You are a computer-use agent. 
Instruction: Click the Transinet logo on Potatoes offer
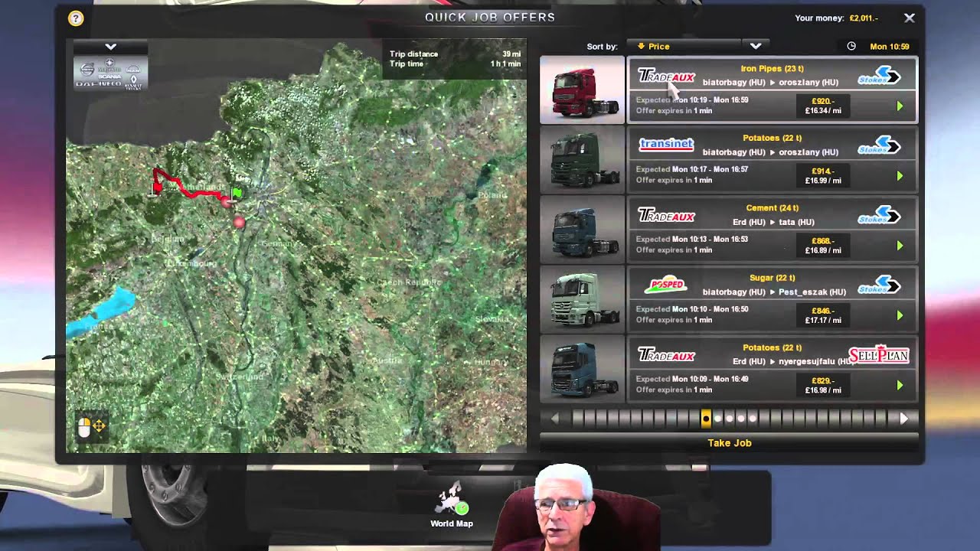tap(666, 144)
